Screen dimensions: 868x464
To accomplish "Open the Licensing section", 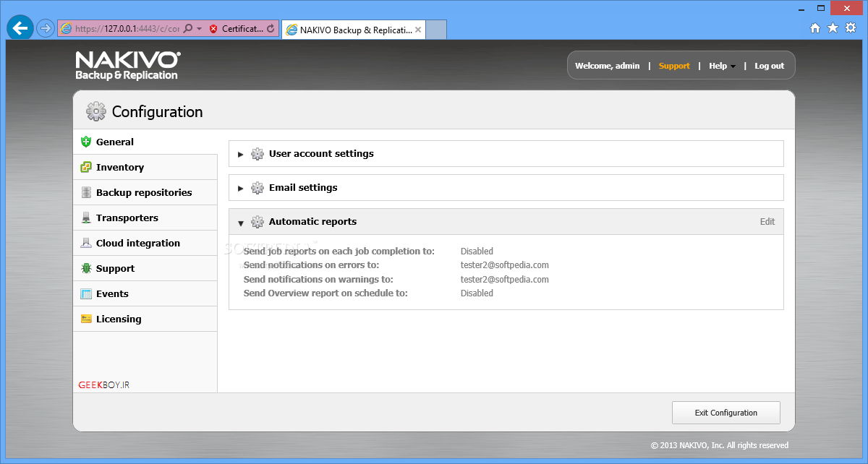I will [145, 319].
